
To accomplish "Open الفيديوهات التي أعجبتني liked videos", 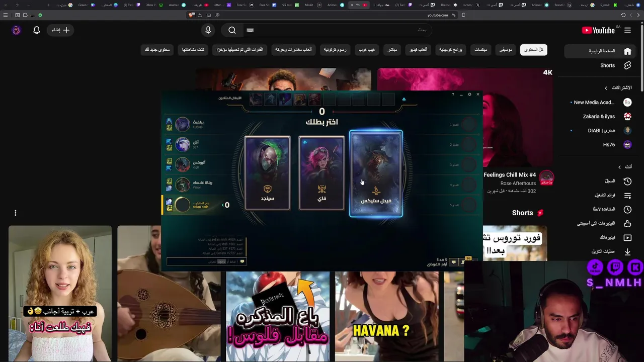I will tap(601, 223).
